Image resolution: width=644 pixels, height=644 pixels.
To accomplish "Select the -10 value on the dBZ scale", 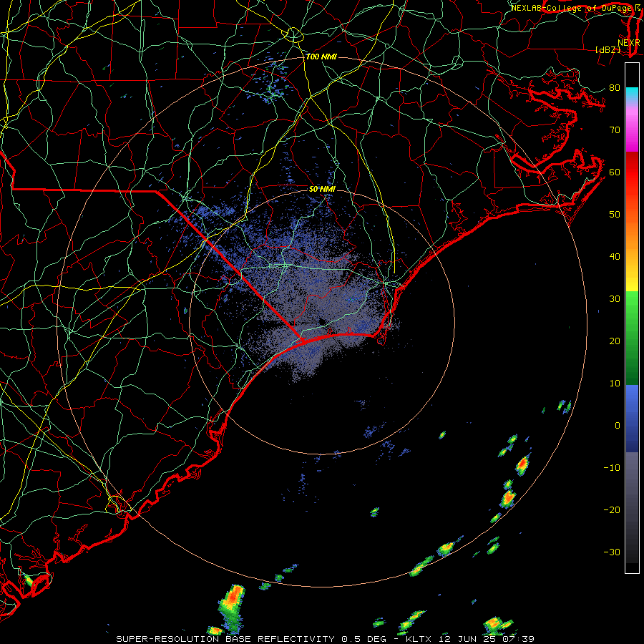I will [612, 468].
